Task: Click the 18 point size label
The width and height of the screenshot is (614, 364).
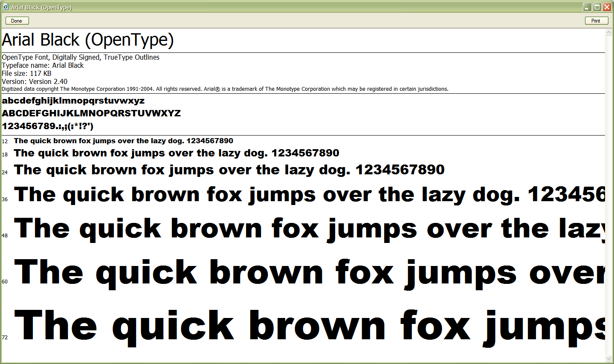Action: [5, 155]
